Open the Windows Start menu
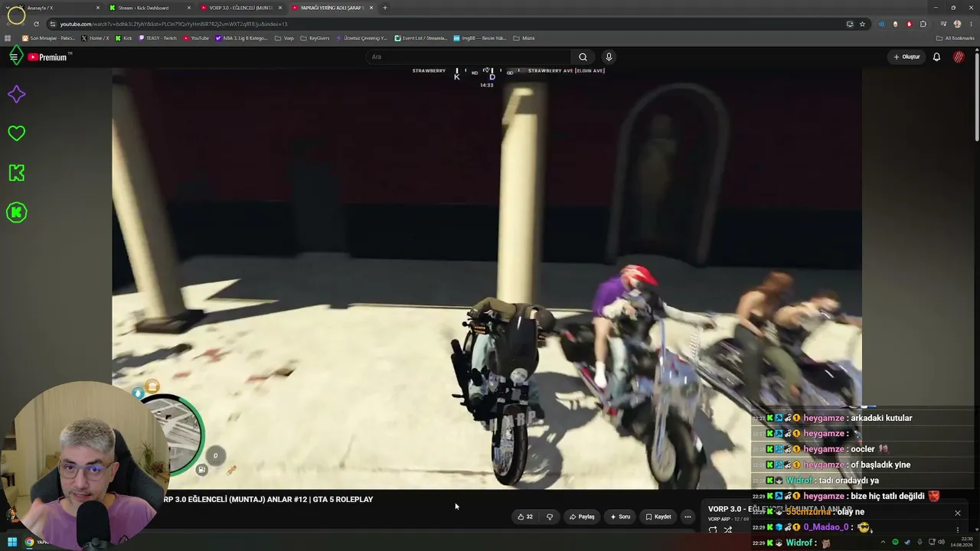The height and width of the screenshot is (551, 980). click(11, 542)
